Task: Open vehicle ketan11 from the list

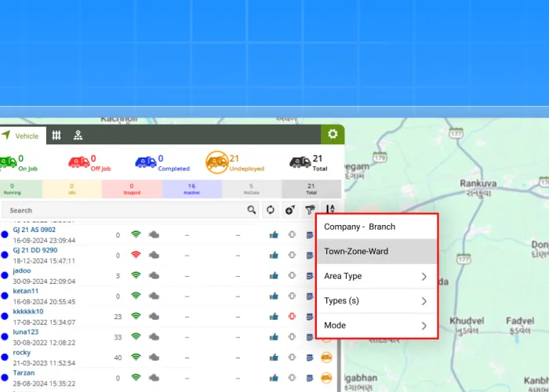Action: pyautogui.click(x=26, y=291)
